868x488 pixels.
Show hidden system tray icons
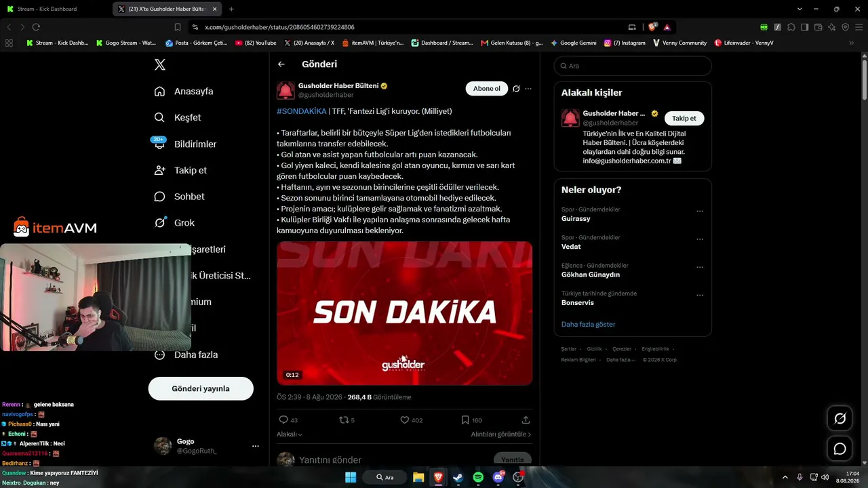pos(785,477)
